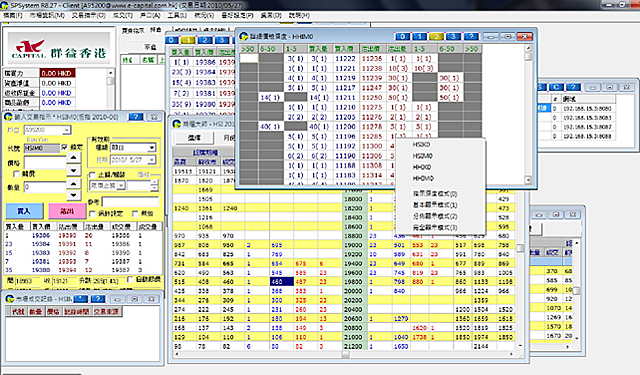Screen dimensions: 640x375
Task: Click the 1 mode button in HHIM0 depth window
Action: (x=419, y=36)
